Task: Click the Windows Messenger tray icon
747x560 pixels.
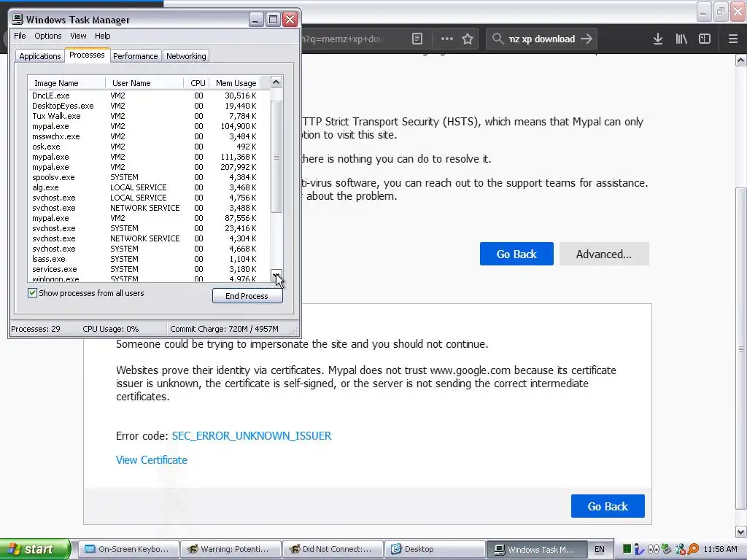Action: (x=681, y=550)
